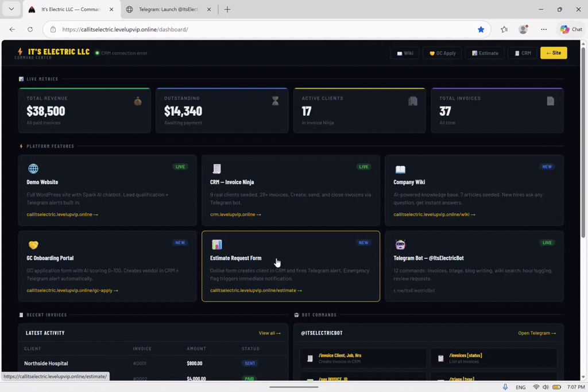
Task: Open the browser favorites list
Action: [504, 29]
